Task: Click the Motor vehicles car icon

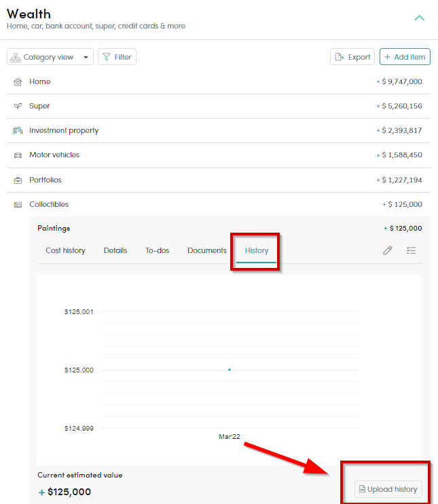Action: [18, 155]
